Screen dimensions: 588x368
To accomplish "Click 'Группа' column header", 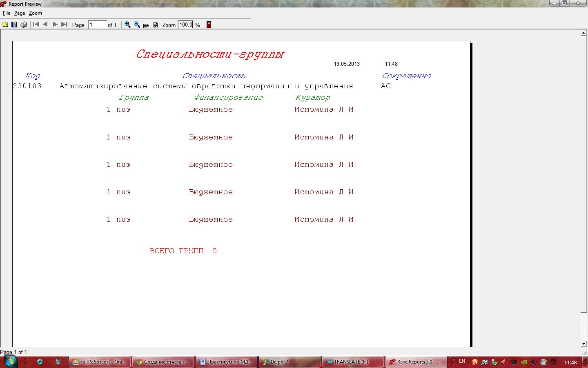I will point(134,97).
